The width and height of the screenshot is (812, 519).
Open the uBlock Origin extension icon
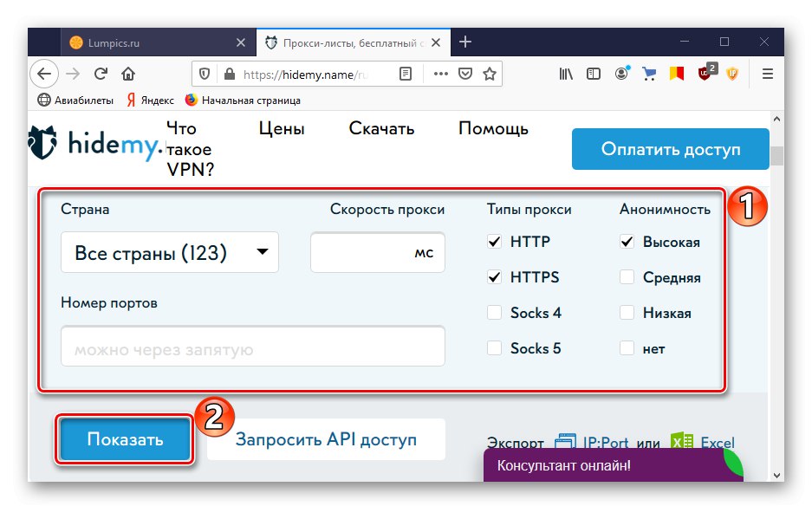pos(705,74)
